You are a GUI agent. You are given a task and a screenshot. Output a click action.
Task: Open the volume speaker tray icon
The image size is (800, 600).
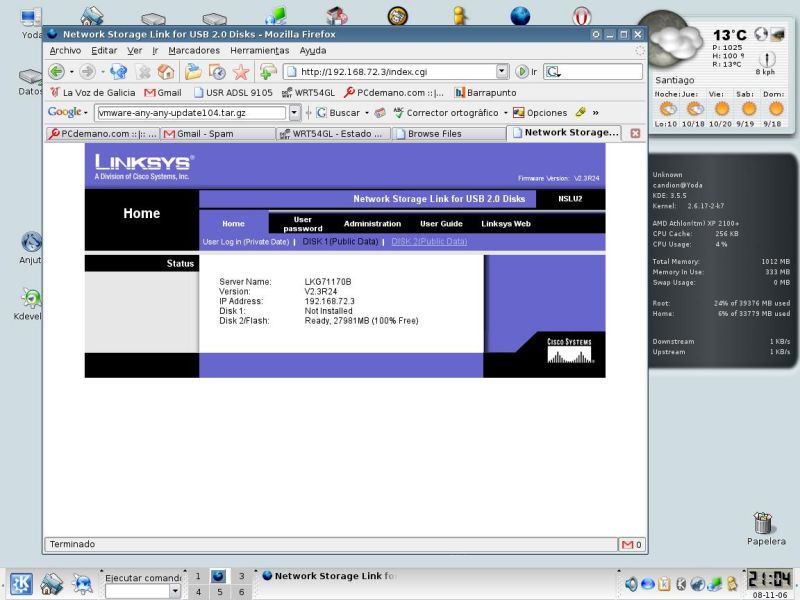pyautogui.click(x=631, y=584)
